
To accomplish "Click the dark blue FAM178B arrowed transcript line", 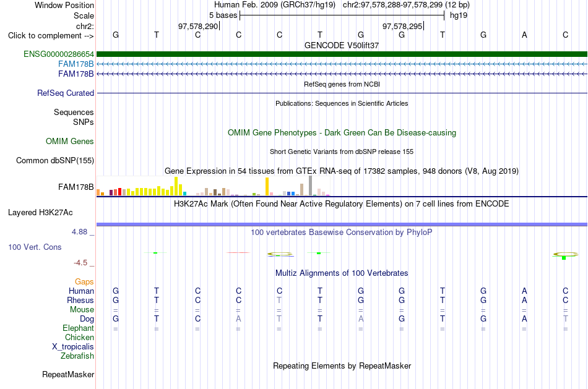I will click(x=342, y=74).
